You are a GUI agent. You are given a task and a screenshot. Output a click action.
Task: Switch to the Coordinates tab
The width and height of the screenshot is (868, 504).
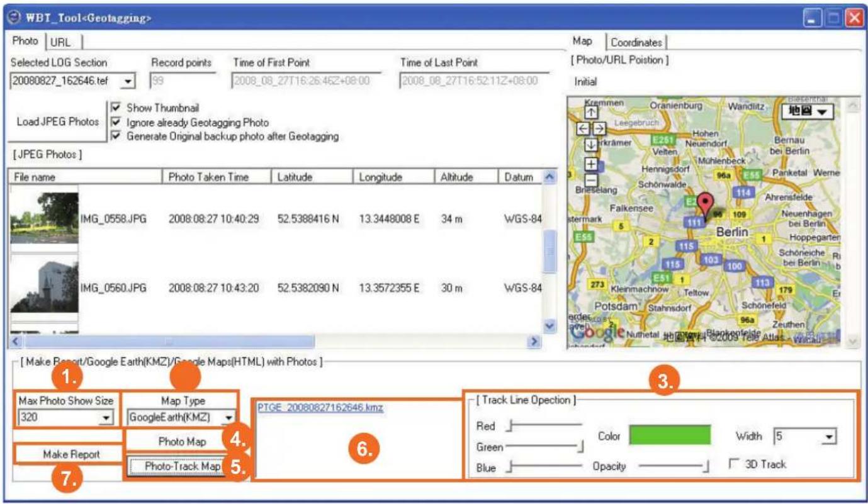coord(636,42)
